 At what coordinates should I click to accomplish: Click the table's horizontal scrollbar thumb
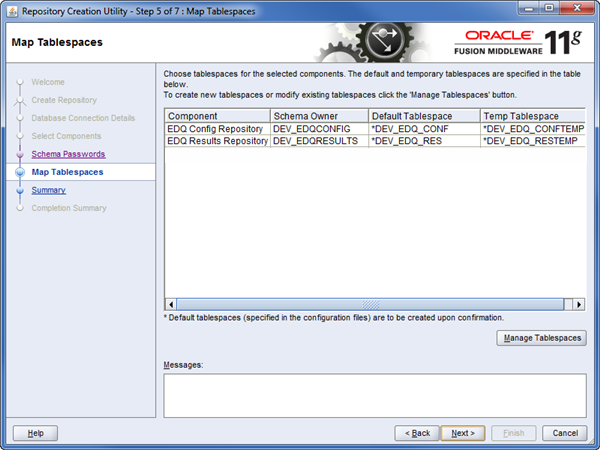(370, 305)
